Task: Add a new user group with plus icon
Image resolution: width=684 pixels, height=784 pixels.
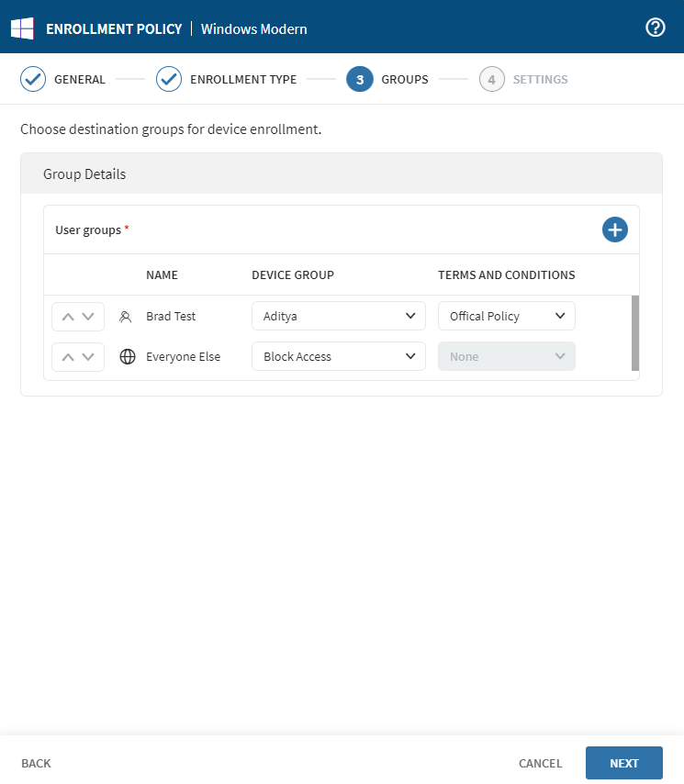Action: (614, 230)
